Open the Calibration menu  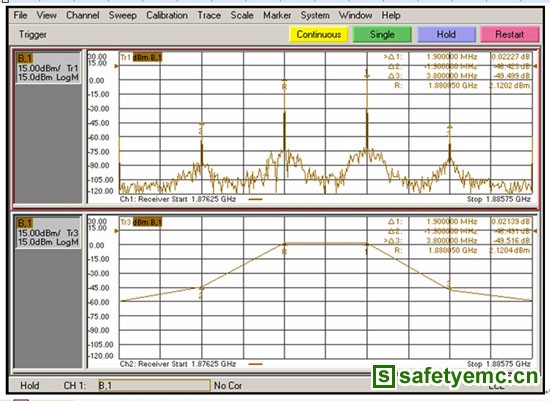tap(167, 15)
